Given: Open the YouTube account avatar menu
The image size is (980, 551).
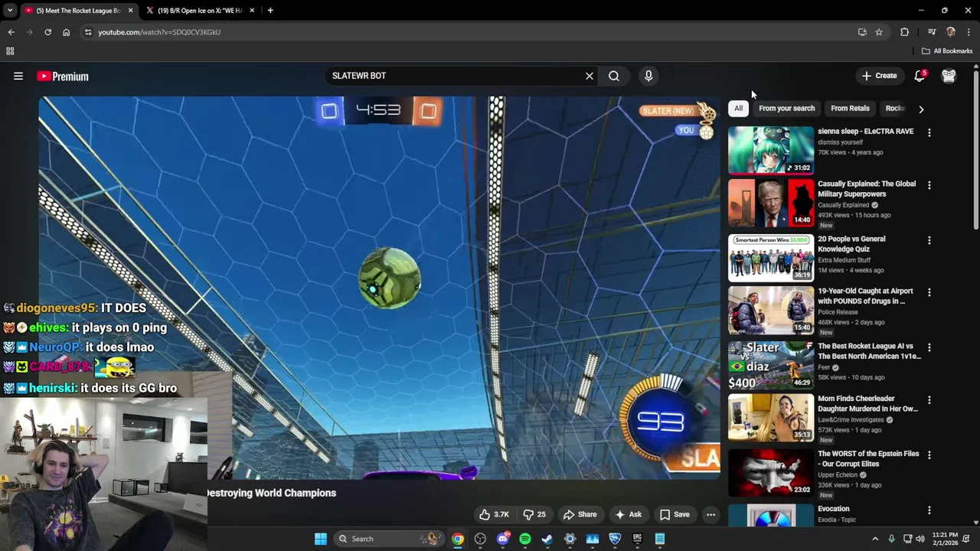Looking at the screenshot, I should (949, 76).
